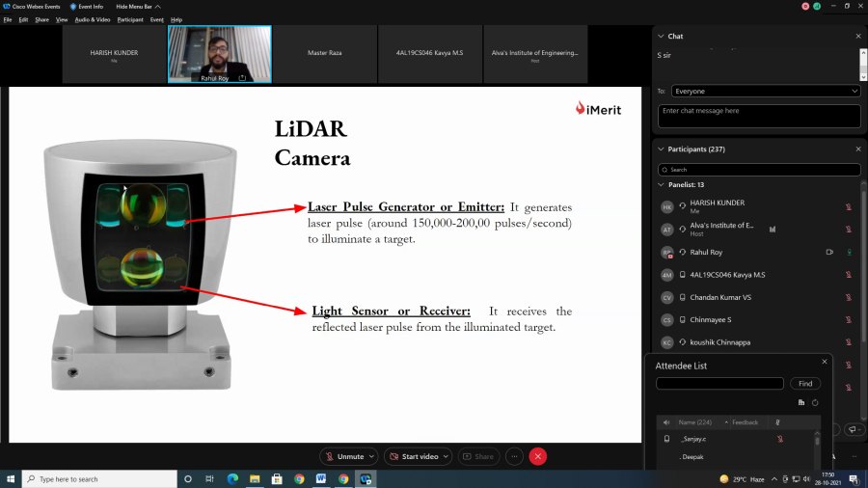The image size is (868, 488).
Task: Open the more options ellipsis button
Action: point(515,456)
